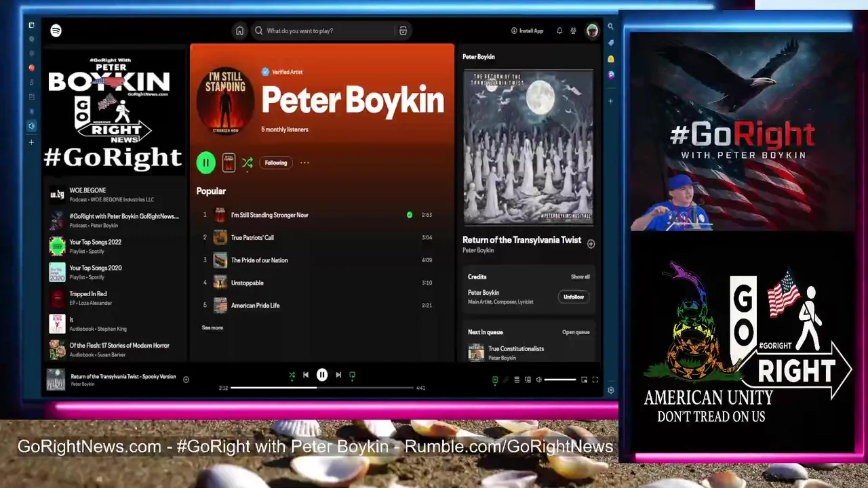Open the Spotify logo home
Screen dimensions: 868x488
pos(56,30)
